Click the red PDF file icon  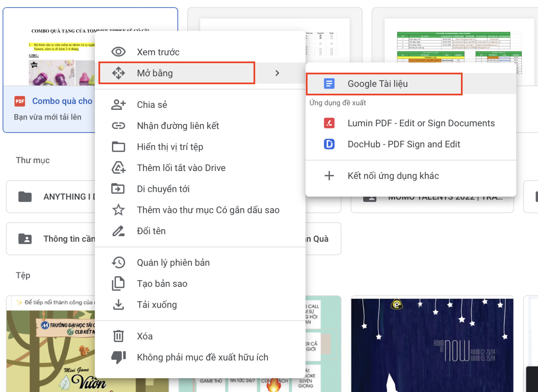tap(20, 101)
